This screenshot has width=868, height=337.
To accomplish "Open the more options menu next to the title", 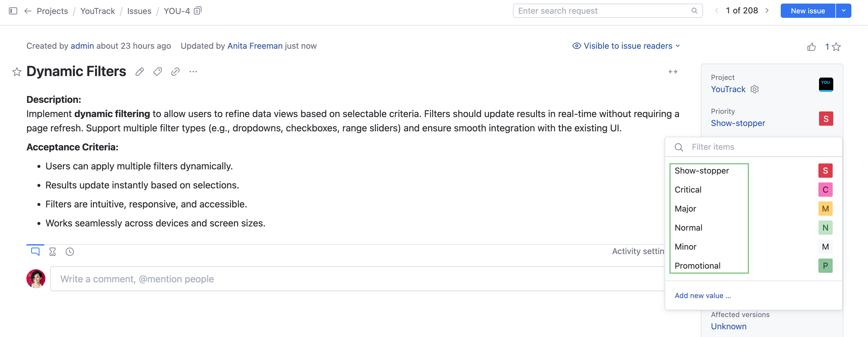I will coord(193,72).
